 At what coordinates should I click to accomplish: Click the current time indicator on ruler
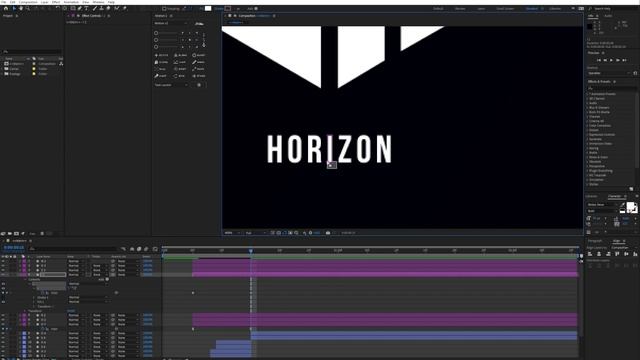coord(251,251)
